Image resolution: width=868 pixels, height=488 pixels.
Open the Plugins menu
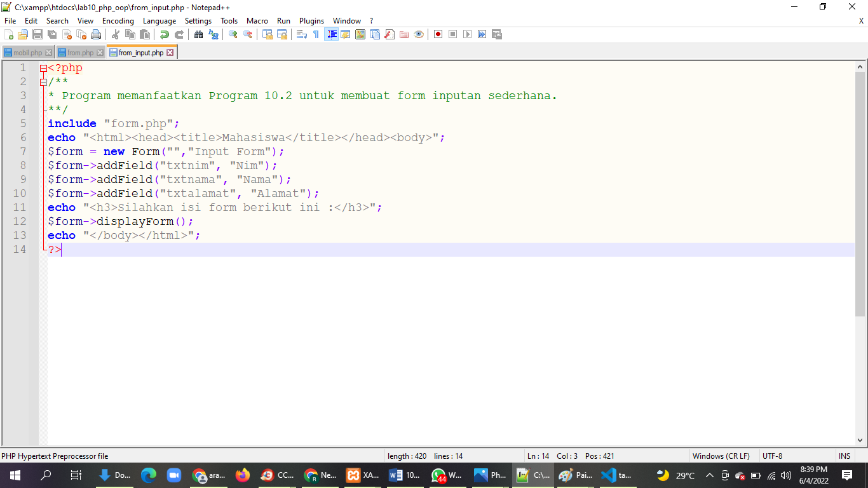coord(311,20)
